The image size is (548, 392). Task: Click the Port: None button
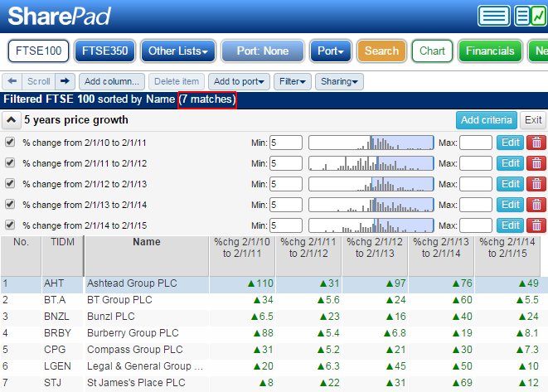[263, 51]
